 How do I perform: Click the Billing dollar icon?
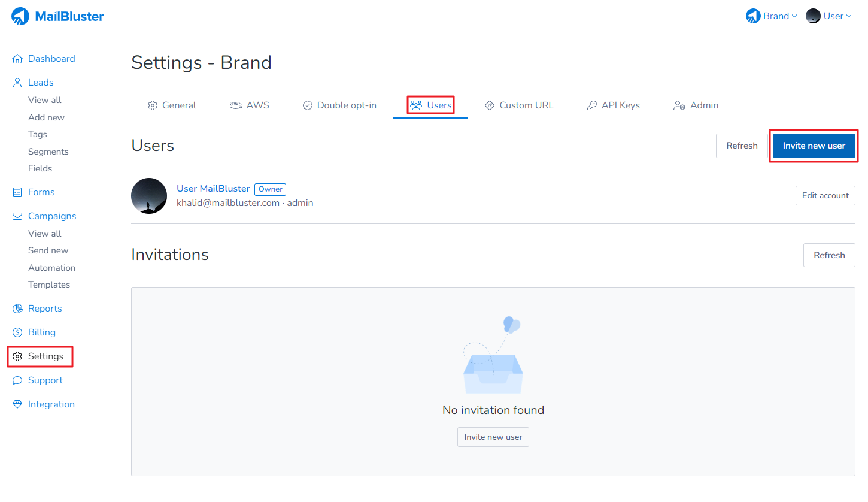coord(17,332)
